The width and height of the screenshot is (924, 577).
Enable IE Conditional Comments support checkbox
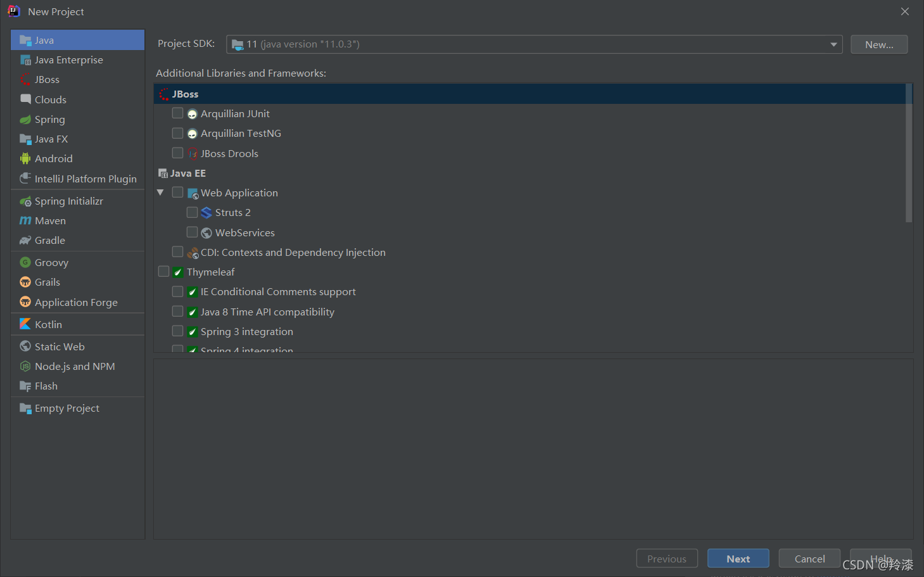pyautogui.click(x=178, y=291)
